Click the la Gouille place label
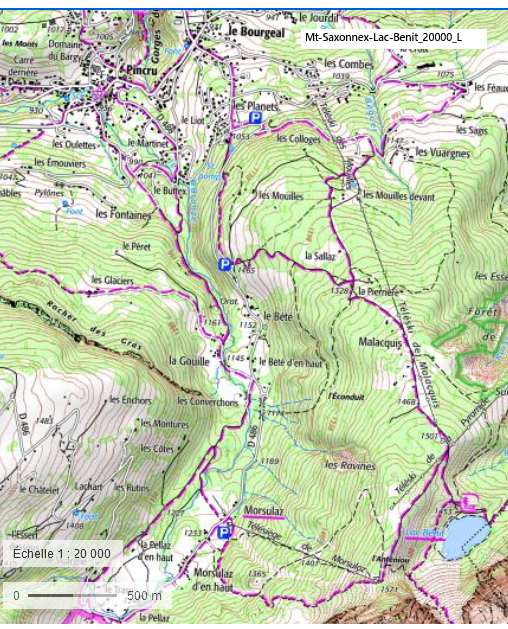The height and width of the screenshot is (629, 508). 189,361
